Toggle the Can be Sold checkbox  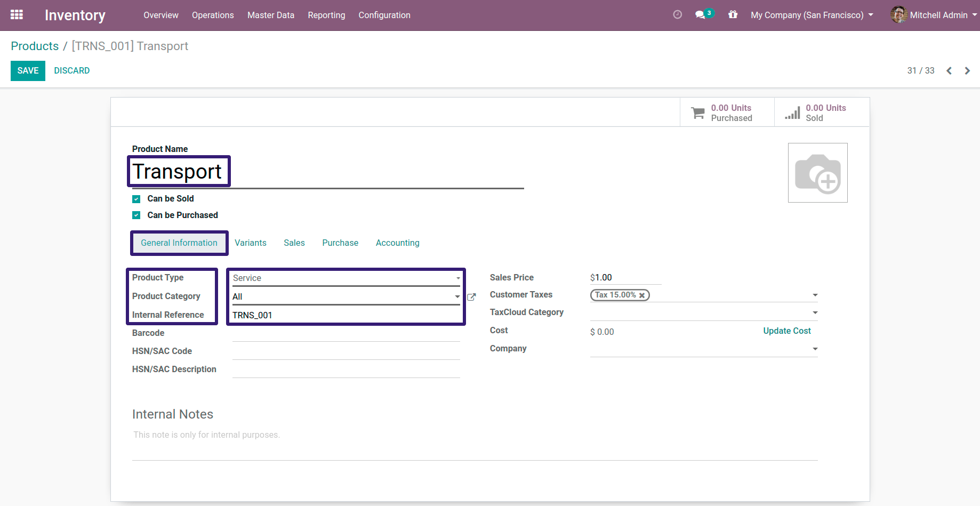coord(136,199)
